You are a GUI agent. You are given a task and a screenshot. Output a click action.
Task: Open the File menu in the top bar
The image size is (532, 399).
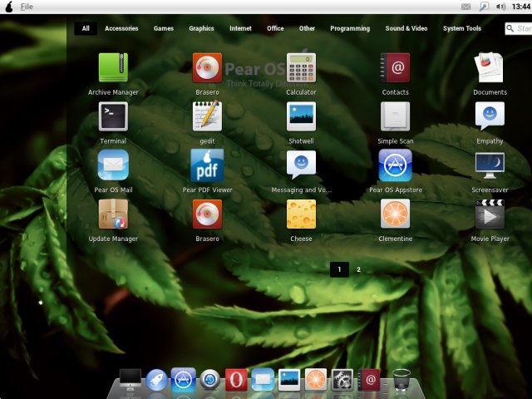27,7
